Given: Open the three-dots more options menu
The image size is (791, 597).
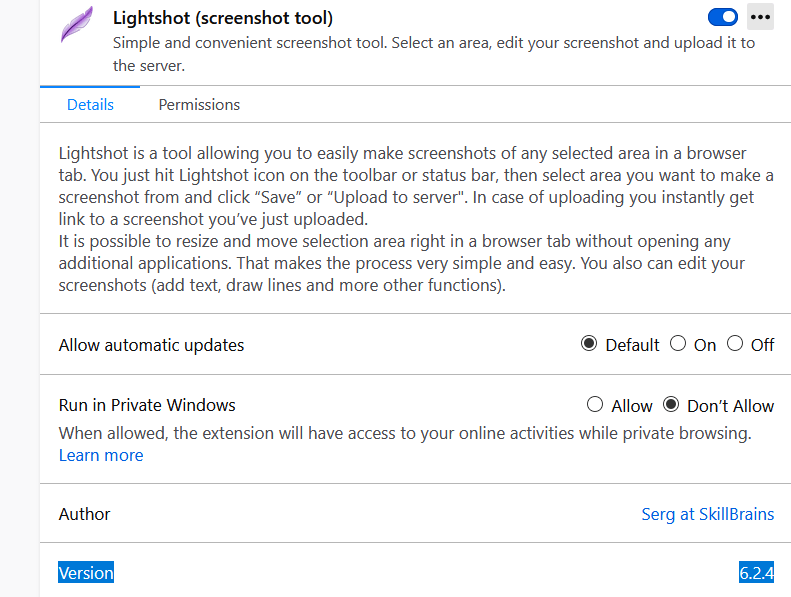Looking at the screenshot, I should (x=760, y=17).
